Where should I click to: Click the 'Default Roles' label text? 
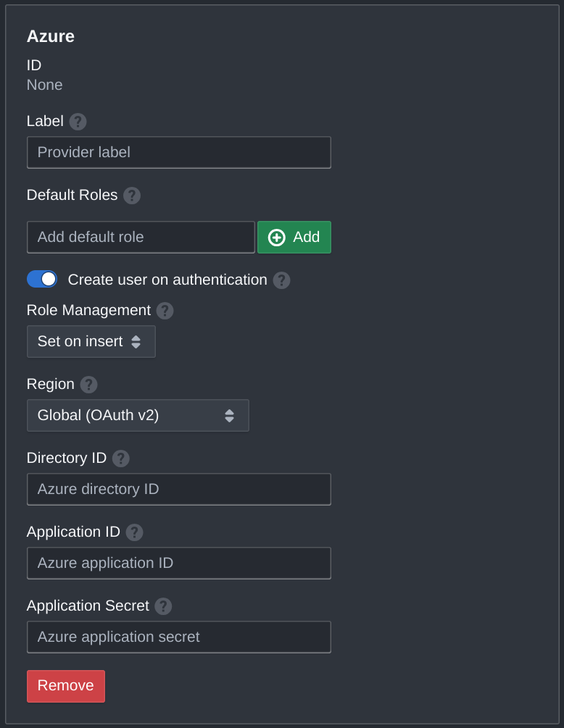(72, 195)
